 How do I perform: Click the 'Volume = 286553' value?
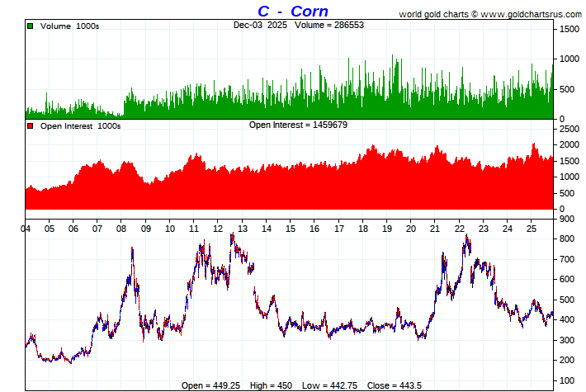[328, 25]
